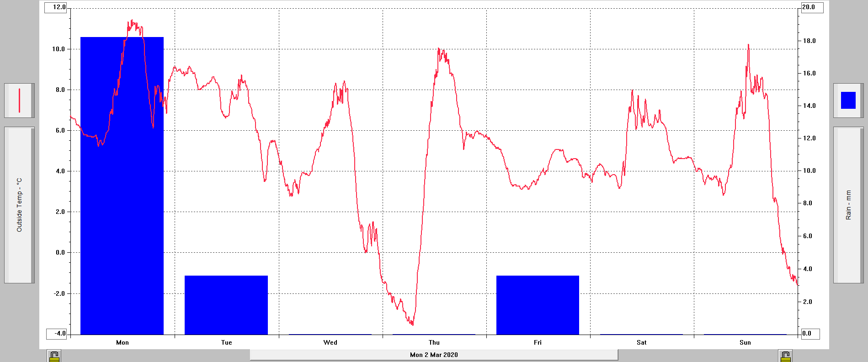Click the blue rain color swatch
Screen dimensions: 868x362
(848, 101)
